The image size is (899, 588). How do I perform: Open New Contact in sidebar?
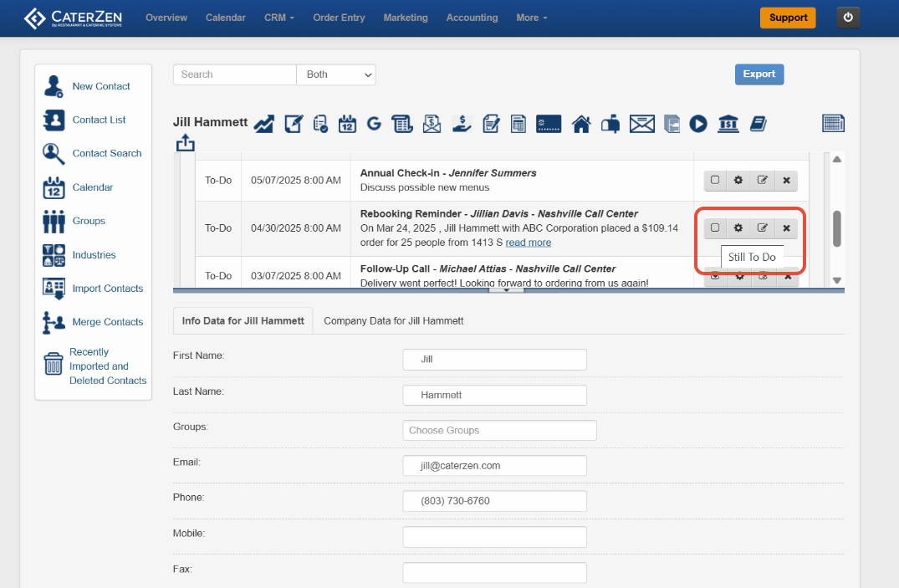pyautogui.click(x=87, y=86)
